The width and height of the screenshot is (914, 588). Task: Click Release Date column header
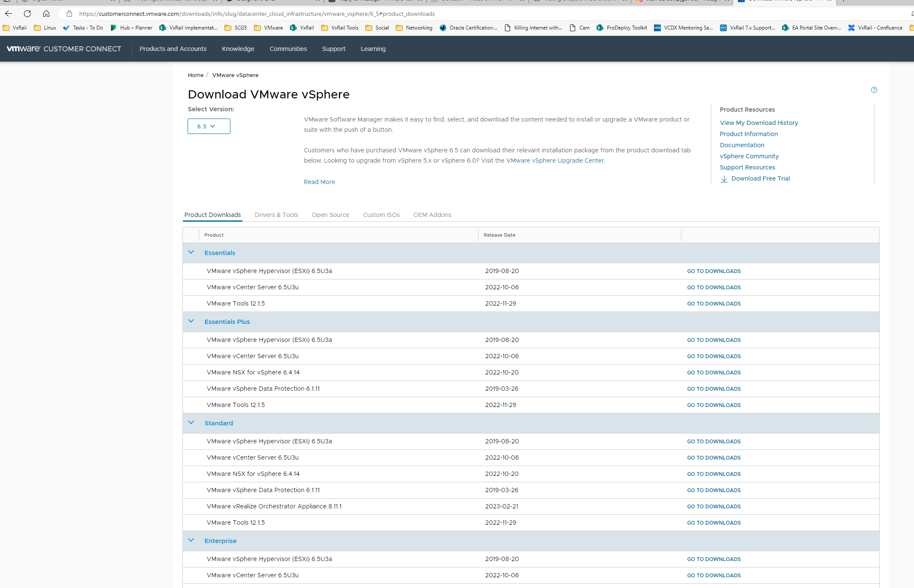point(499,235)
